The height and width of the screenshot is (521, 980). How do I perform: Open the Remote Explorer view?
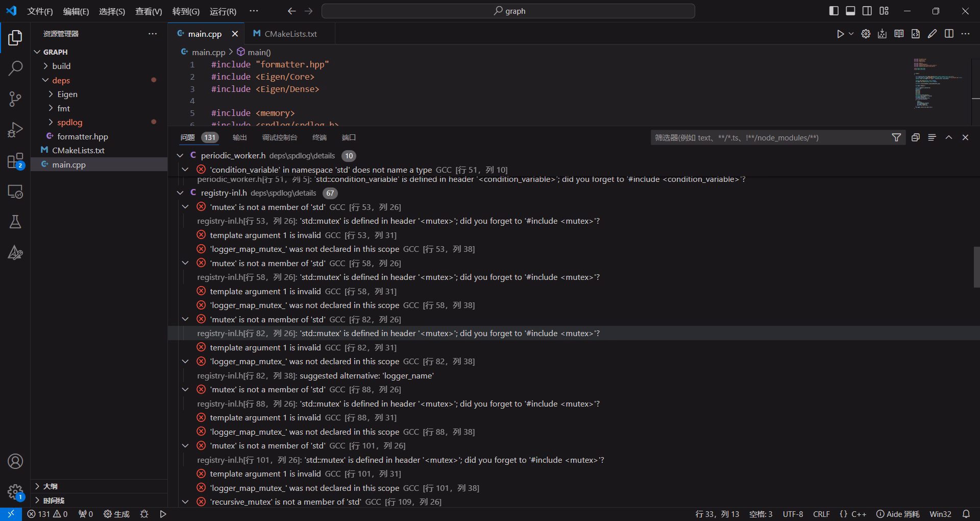pyautogui.click(x=15, y=192)
